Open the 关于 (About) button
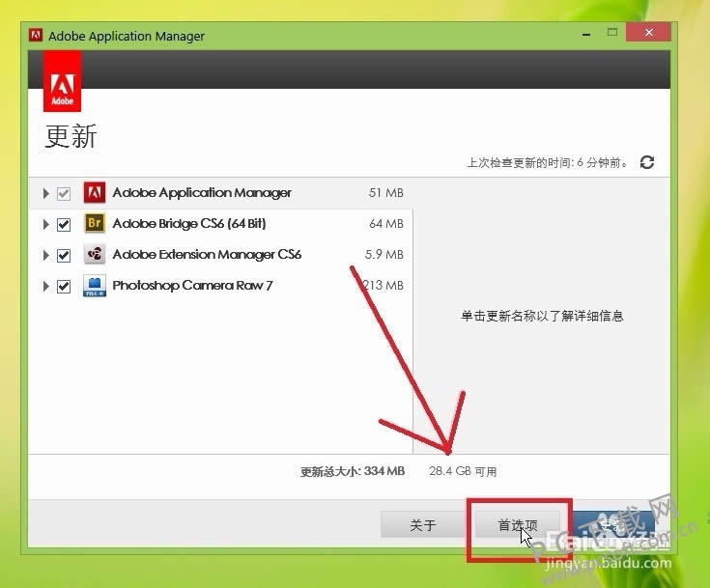 click(x=423, y=524)
